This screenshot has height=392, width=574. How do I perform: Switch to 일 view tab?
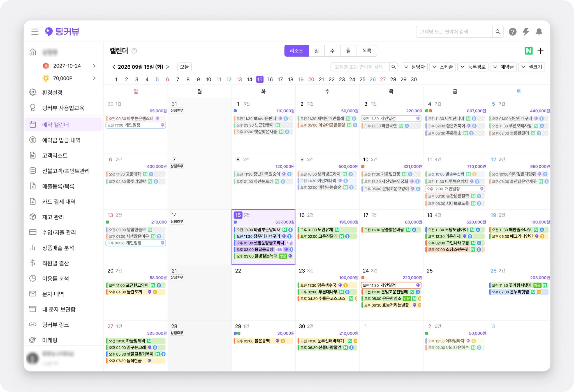(x=317, y=51)
